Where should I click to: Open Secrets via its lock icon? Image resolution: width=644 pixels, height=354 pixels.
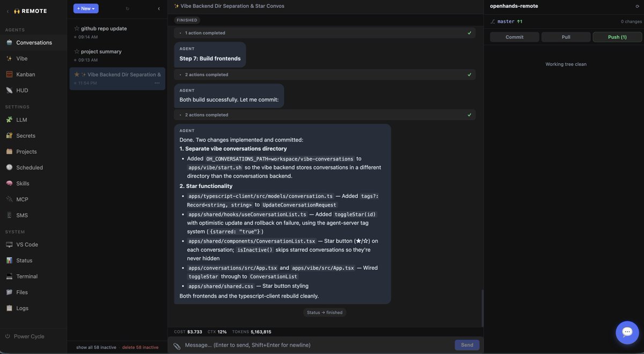pyautogui.click(x=9, y=136)
